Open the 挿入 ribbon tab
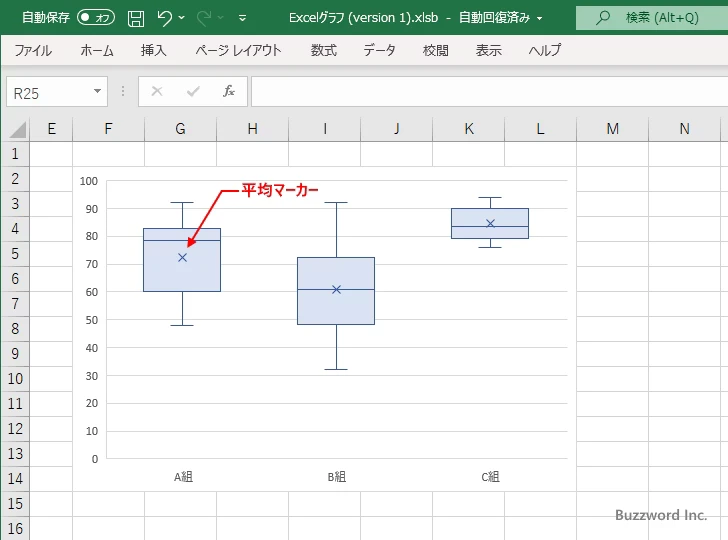 click(153, 50)
